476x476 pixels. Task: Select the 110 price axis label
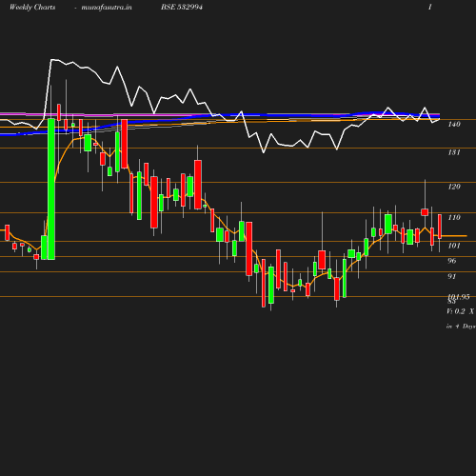tap(454, 217)
